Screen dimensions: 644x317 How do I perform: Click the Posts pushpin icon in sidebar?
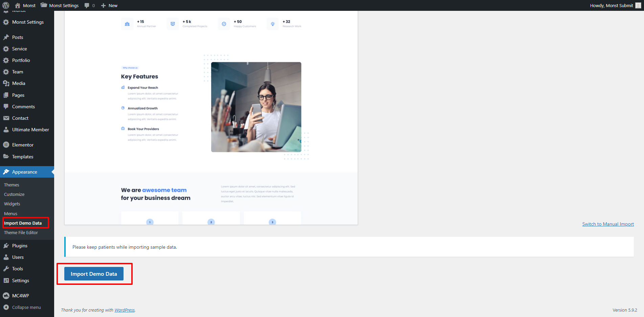(6, 37)
